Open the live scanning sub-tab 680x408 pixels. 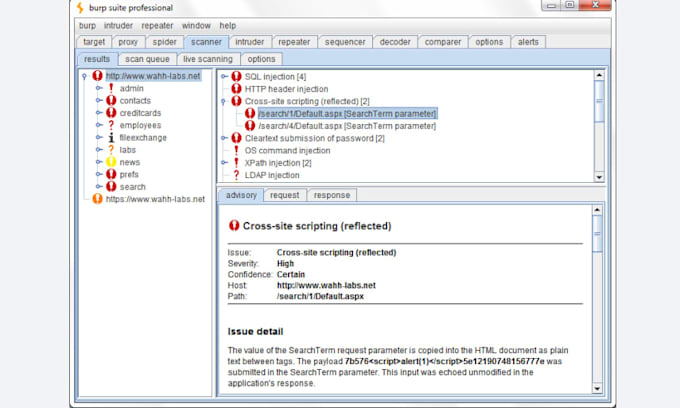(x=208, y=59)
